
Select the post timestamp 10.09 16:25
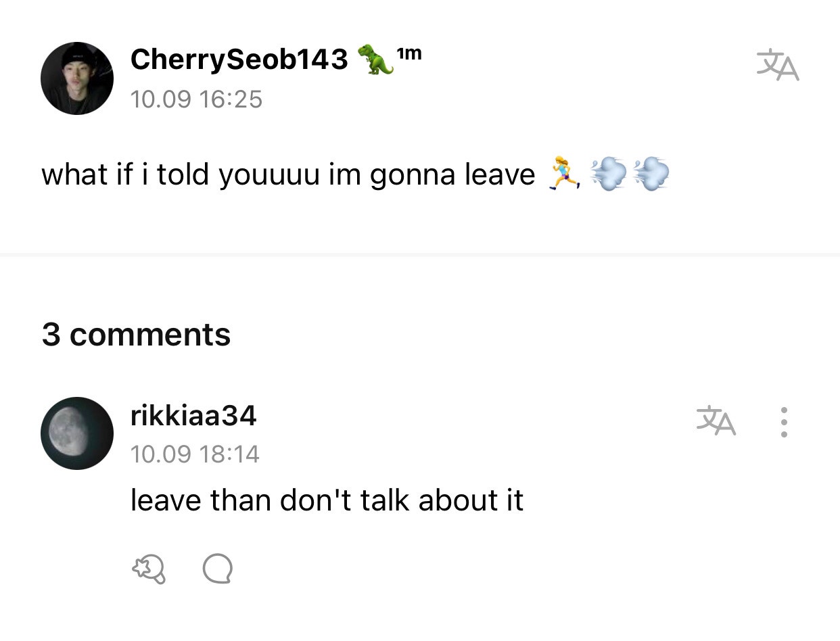pyautogui.click(x=196, y=99)
